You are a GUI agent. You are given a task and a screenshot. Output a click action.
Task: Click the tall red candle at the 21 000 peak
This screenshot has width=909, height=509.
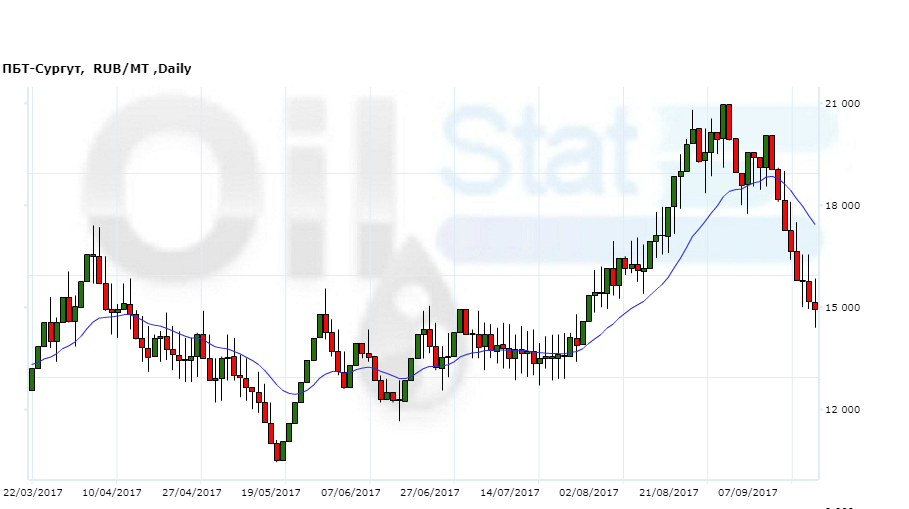pyautogui.click(x=729, y=121)
